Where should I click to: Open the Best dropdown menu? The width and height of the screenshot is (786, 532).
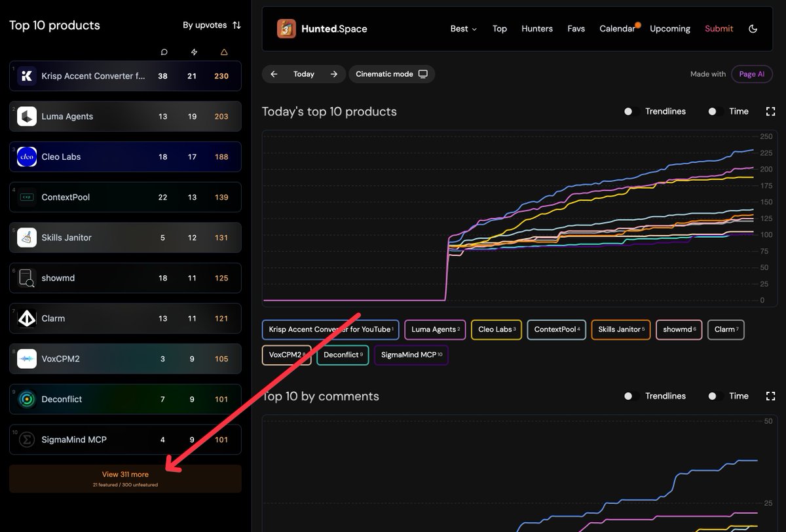pos(463,29)
